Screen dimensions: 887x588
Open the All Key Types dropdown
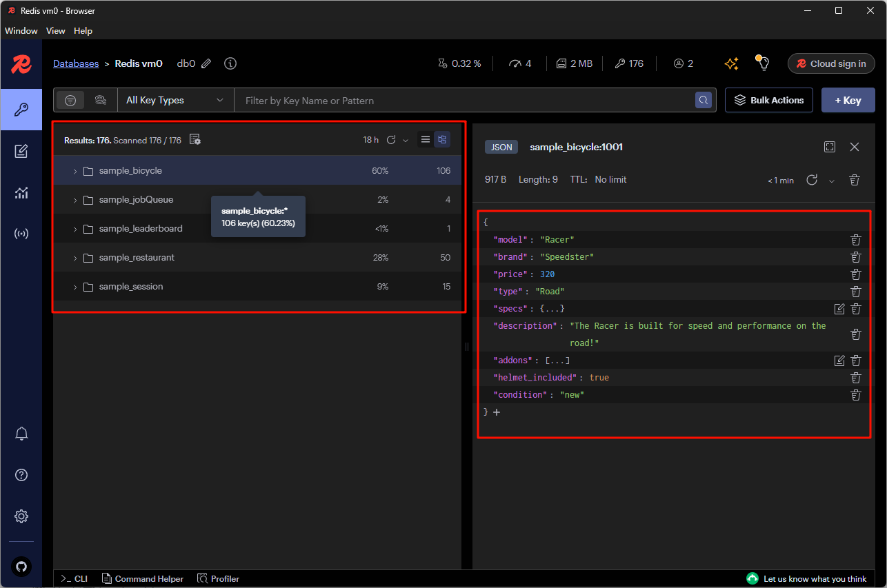coord(175,100)
